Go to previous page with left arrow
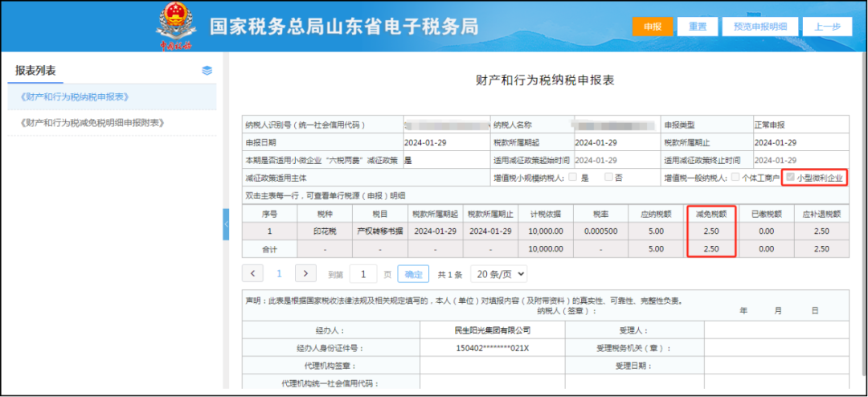 pyautogui.click(x=252, y=273)
